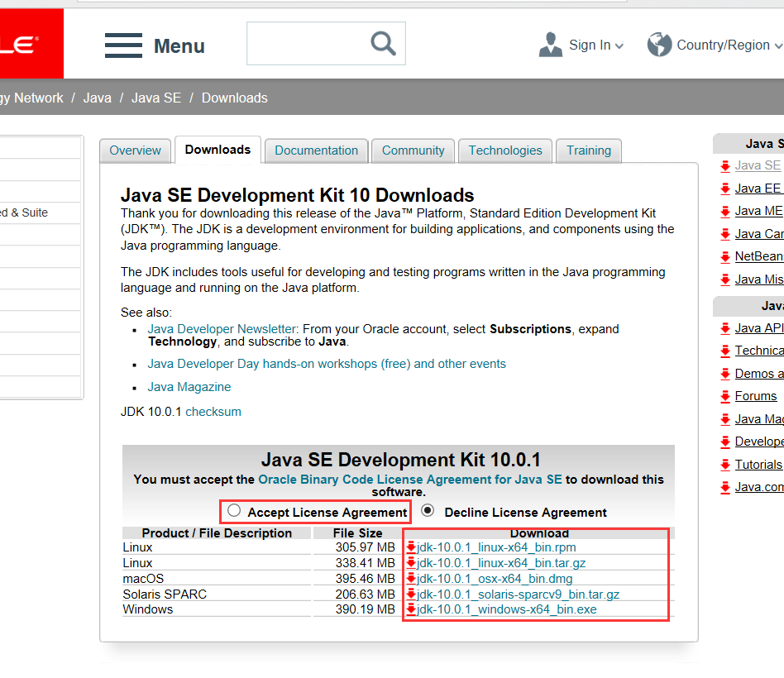This screenshot has height=678, width=784.
Task: Open Java Developer Newsletter link
Action: click(x=222, y=329)
